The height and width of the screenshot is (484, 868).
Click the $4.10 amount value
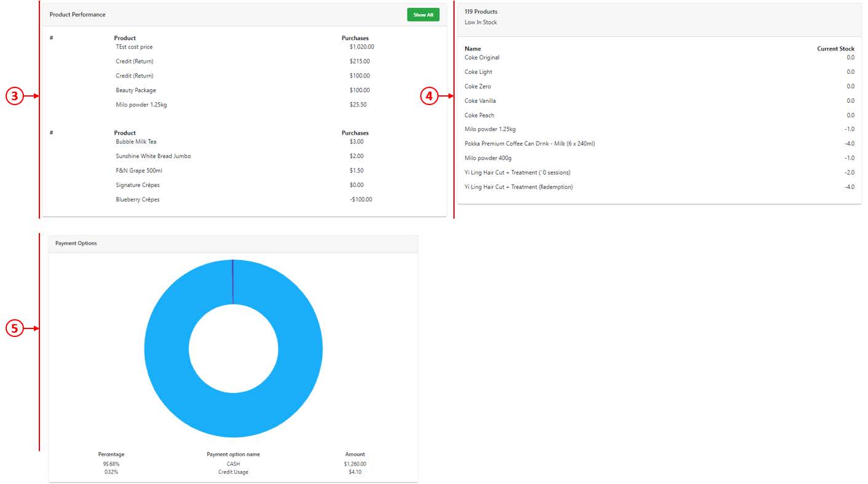click(x=355, y=472)
